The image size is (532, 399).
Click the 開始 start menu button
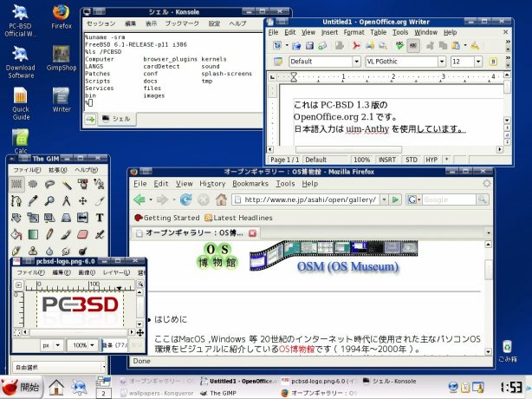tap(21, 387)
